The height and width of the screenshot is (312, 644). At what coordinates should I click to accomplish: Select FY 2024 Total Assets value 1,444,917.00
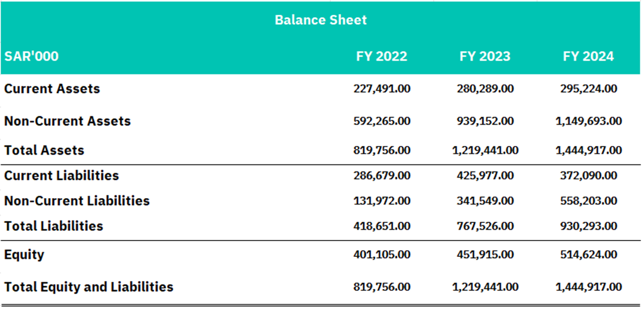588,150
